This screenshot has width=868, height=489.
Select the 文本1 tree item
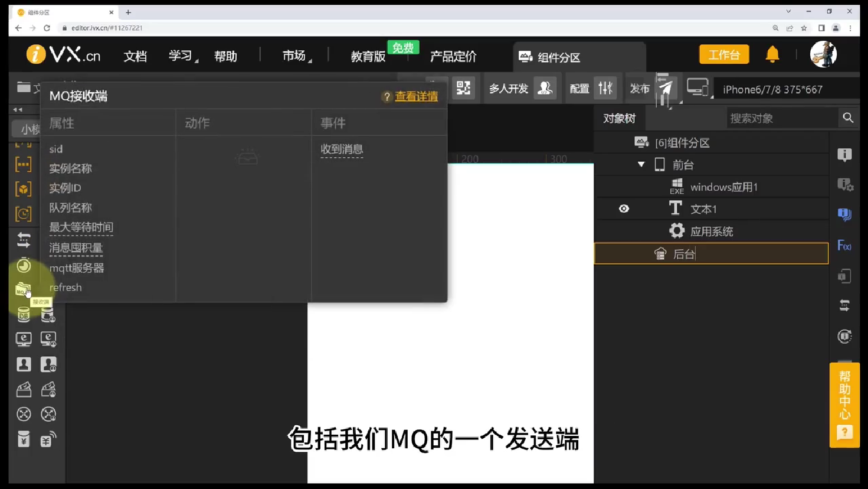tap(712, 209)
